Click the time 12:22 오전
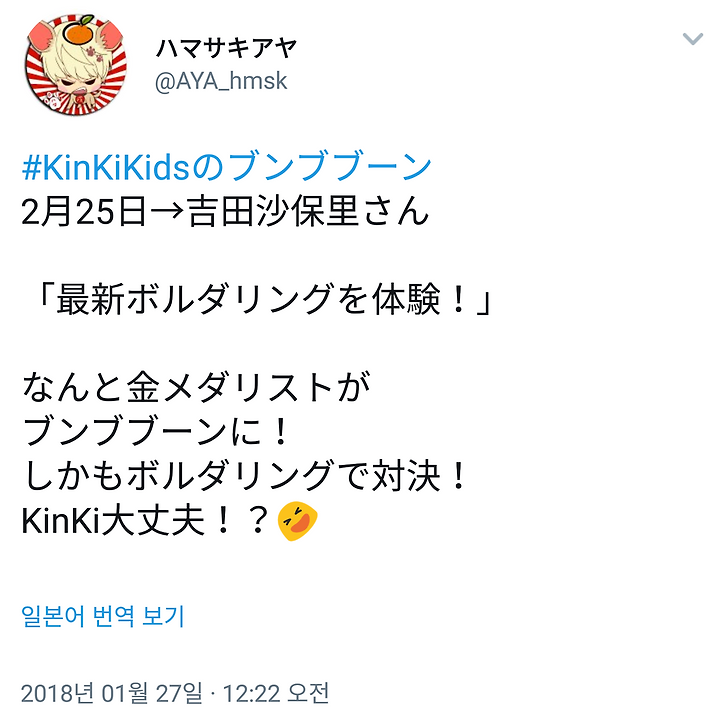720x715 pixels. tap(276, 693)
